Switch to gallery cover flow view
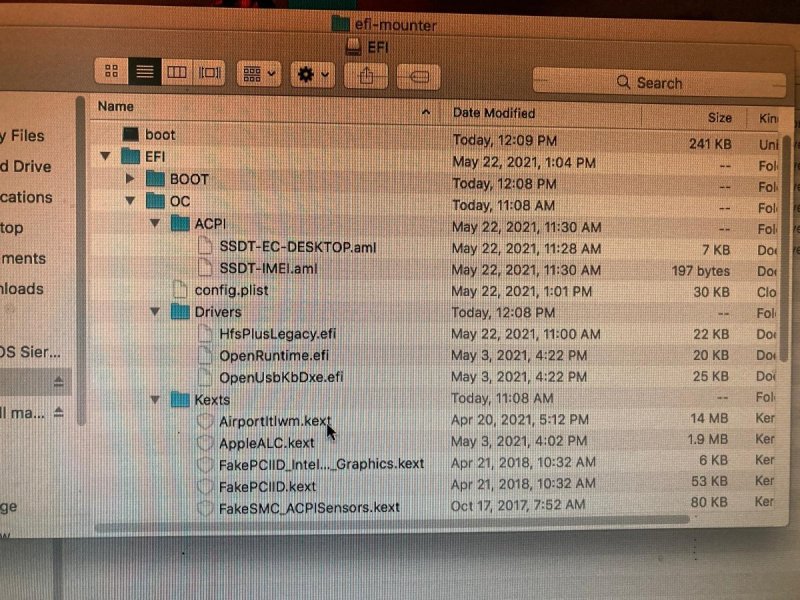This screenshot has width=800, height=600. (x=209, y=72)
